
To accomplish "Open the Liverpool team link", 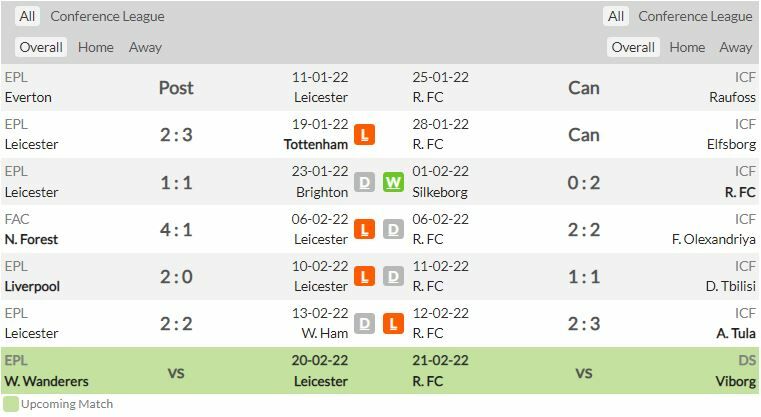I will [32, 286].
